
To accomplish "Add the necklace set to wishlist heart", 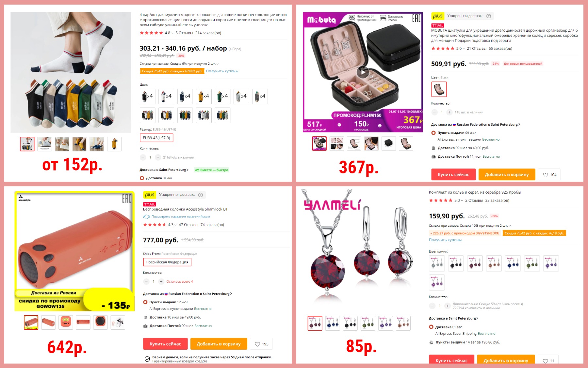I will pyautogui.click(x=548, y=360).
